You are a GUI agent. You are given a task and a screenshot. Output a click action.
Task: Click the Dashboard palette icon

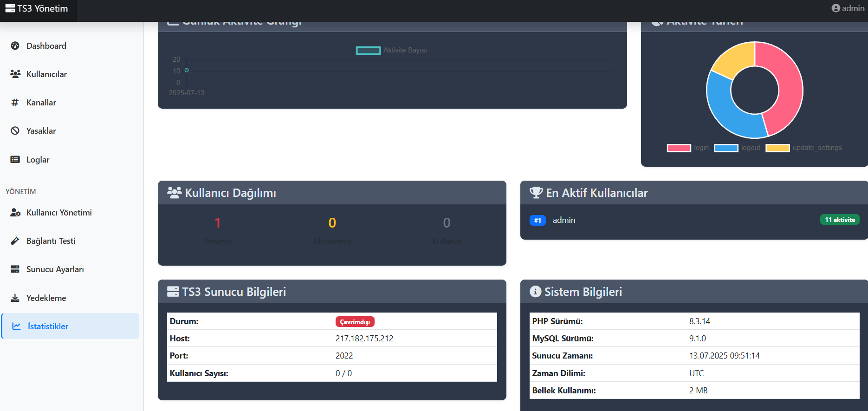(15, 46)
